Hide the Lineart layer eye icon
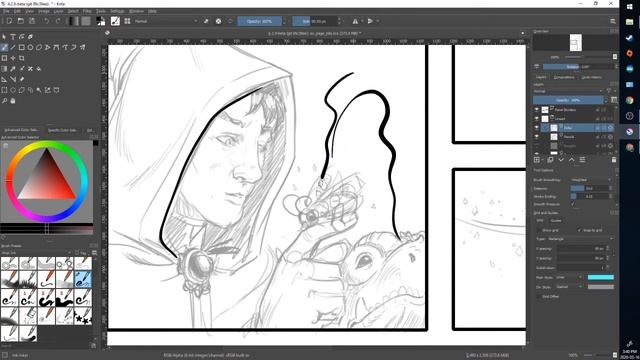 click(537, 118)
